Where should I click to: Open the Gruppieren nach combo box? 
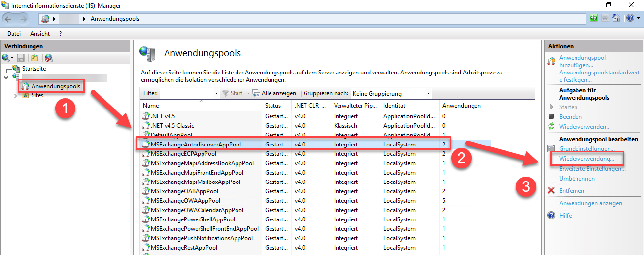(x=391, y=93)
